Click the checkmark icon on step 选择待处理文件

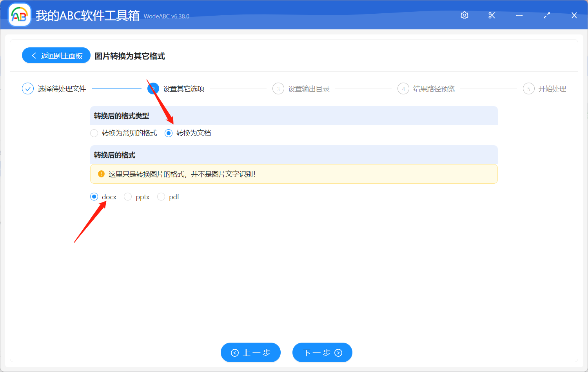coord(27,88)
